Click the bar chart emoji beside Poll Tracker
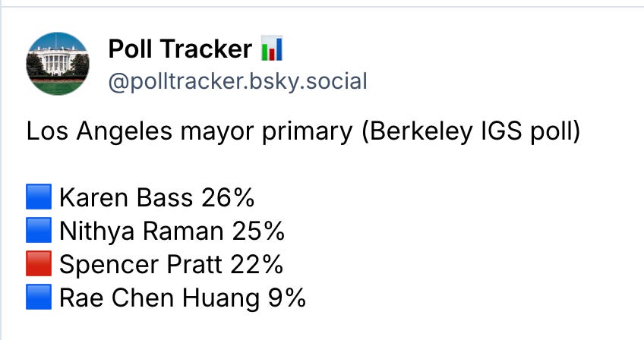The width and height of the screenshot is (644, 340). point(271,49)
